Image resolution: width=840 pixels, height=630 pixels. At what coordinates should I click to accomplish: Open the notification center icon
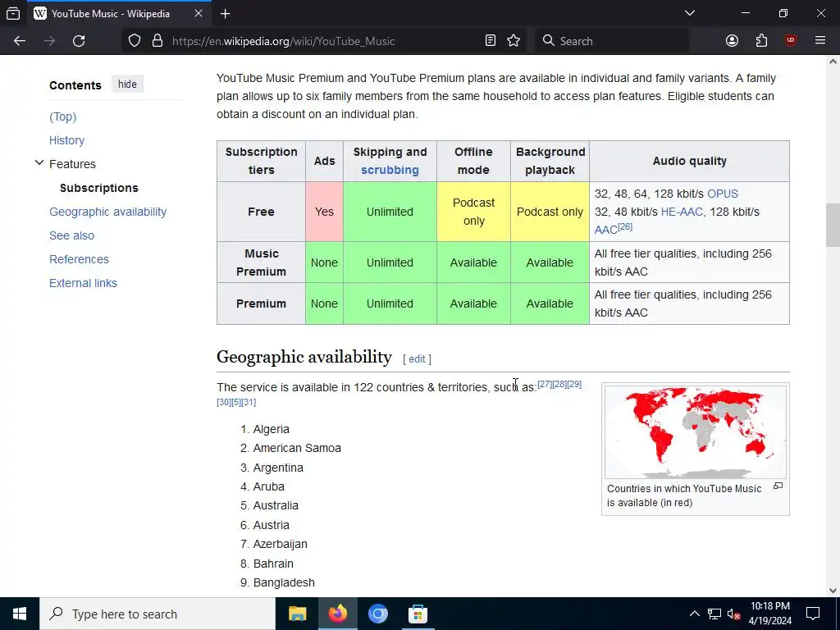click(x=813, y=614)
